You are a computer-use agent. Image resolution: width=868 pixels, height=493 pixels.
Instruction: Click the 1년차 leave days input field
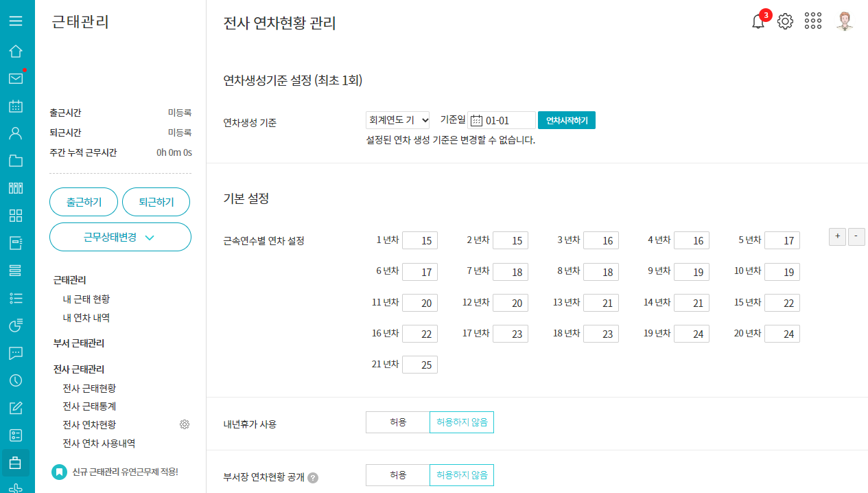point(420,240)
